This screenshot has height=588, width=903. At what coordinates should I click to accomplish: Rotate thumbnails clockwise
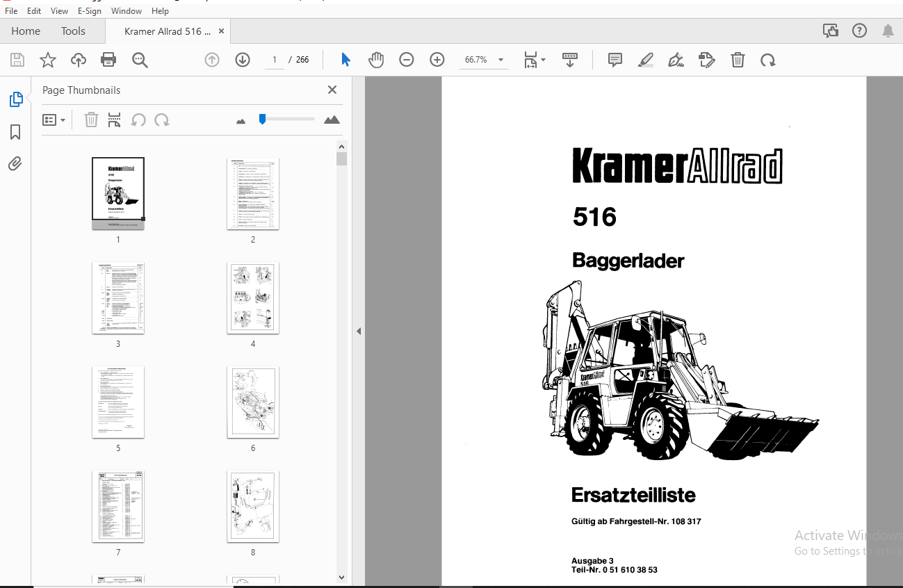tap(162, 120)
